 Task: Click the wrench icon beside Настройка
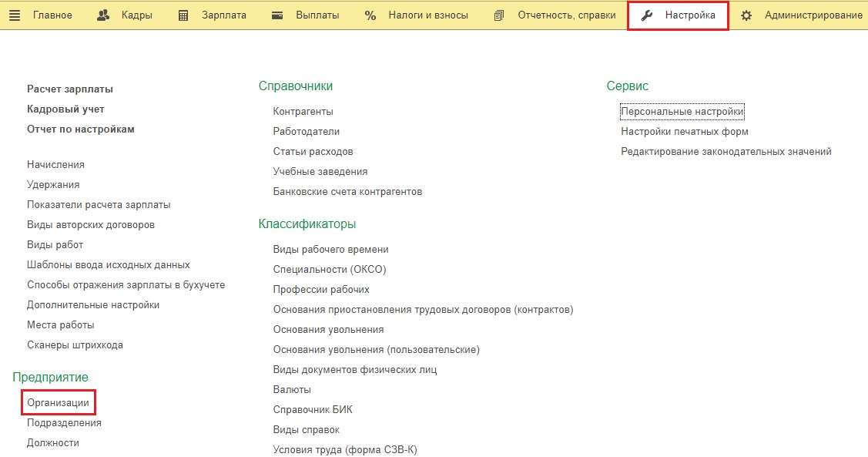click(x=647, y=15)
